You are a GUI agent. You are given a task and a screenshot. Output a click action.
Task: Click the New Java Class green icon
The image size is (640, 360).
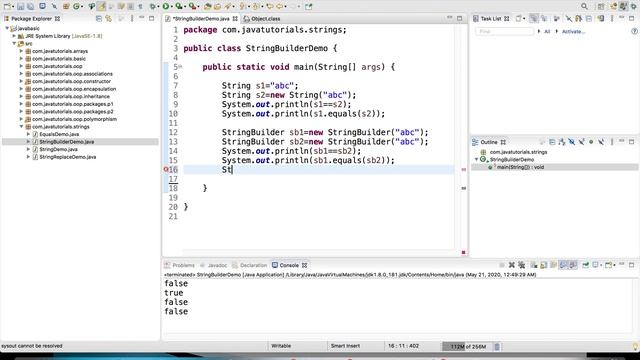pyautogui.click(x=76, y=7)
